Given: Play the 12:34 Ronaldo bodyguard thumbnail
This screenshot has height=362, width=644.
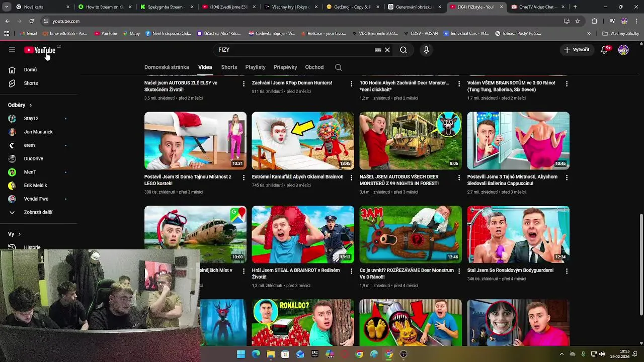Looking at the screenshot, I should click(x=518, y=234).
